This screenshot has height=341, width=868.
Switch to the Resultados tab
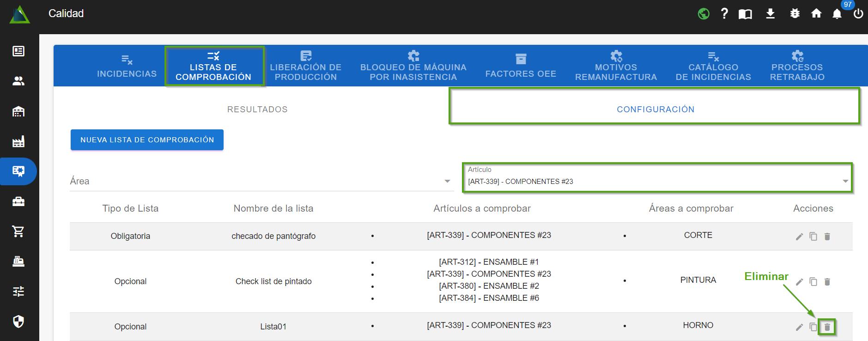(257, 110)
